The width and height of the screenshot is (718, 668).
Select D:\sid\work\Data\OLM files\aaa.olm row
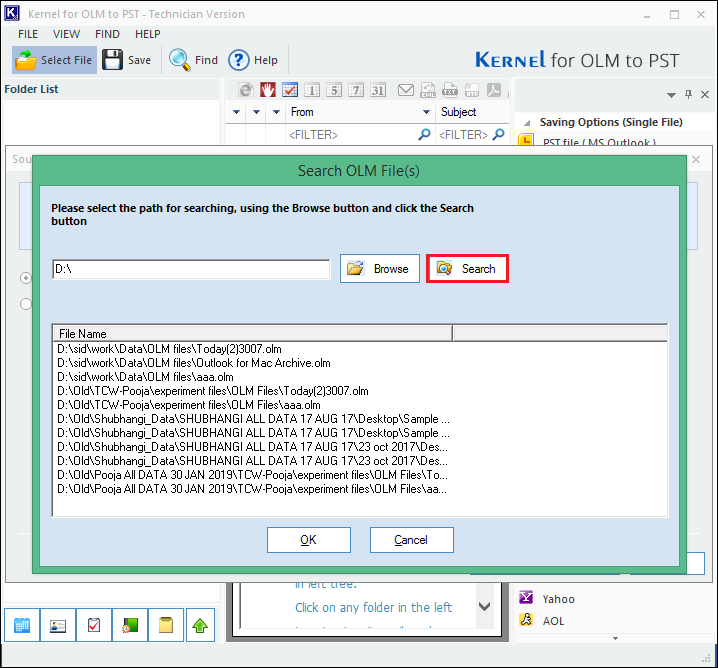145,377
